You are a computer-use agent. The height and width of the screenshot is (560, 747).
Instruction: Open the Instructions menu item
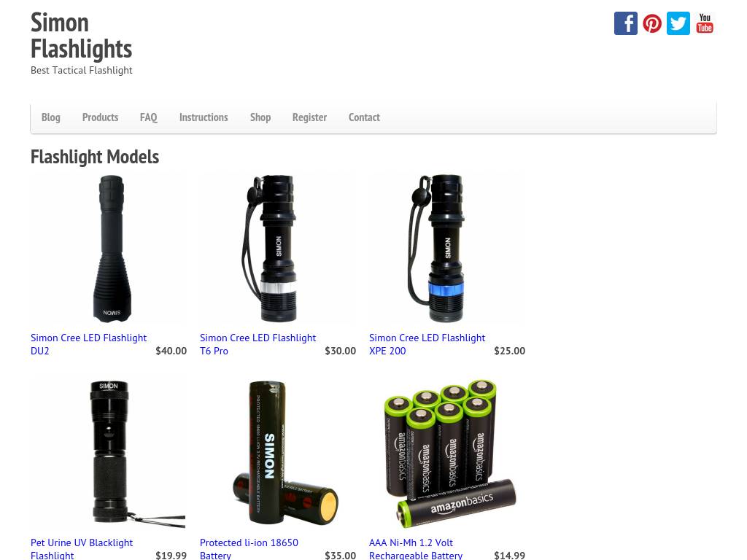coord(204,117)
